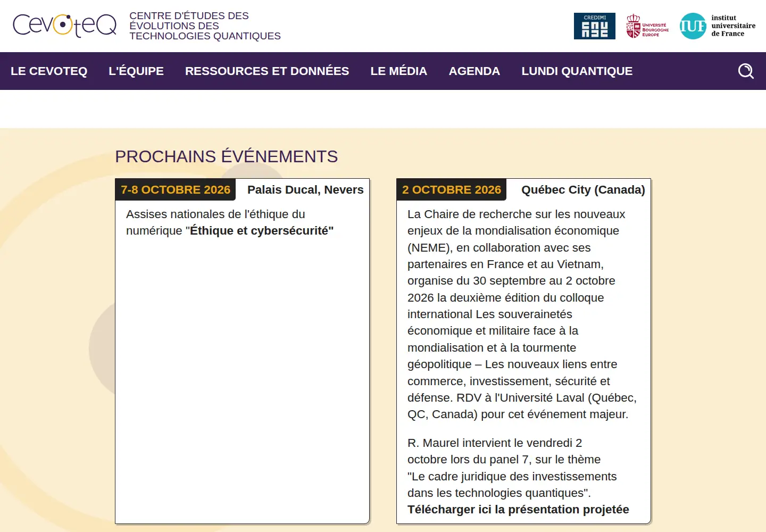Open the LUNDI QUANTIQUE menu item
766x532 pixels.
577,71
